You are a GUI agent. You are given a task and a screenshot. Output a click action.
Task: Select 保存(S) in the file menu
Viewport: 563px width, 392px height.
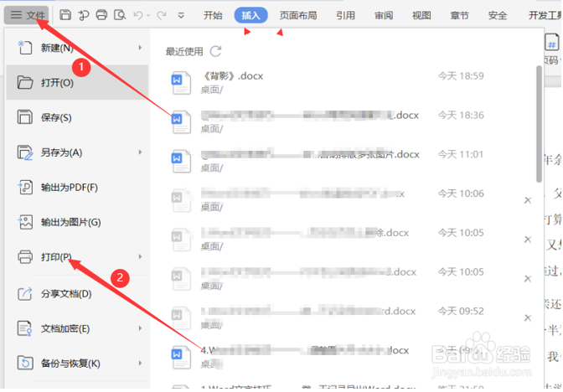click(77, 117)
